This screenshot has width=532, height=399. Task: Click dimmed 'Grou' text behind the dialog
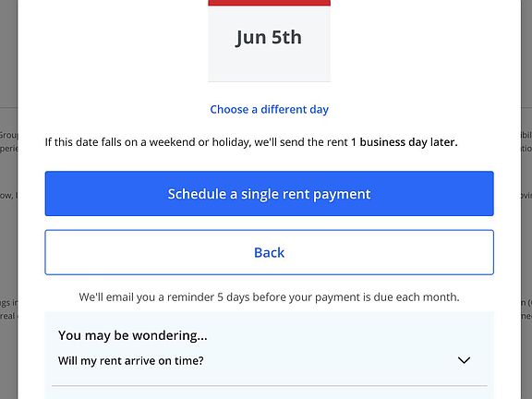pyautogui.click(x=8, y=135)
